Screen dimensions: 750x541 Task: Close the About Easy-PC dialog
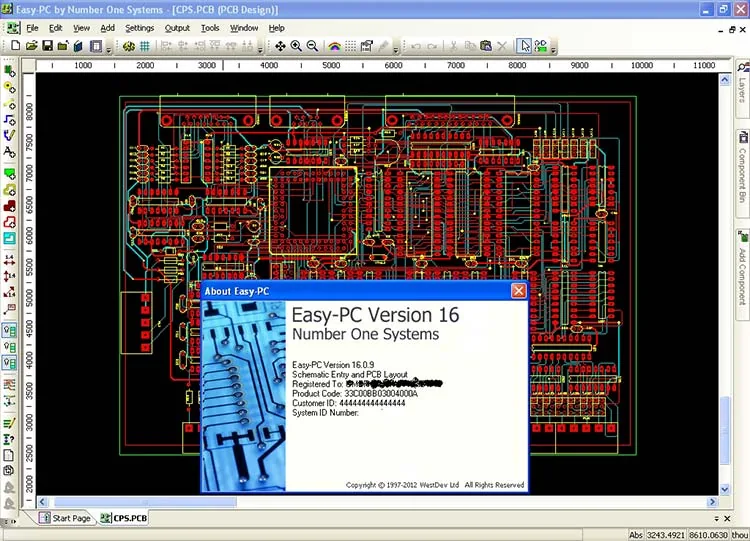pos(518,291)
